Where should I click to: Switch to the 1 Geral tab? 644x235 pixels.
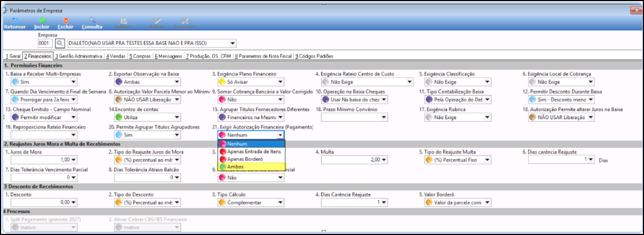click(13, 56)
